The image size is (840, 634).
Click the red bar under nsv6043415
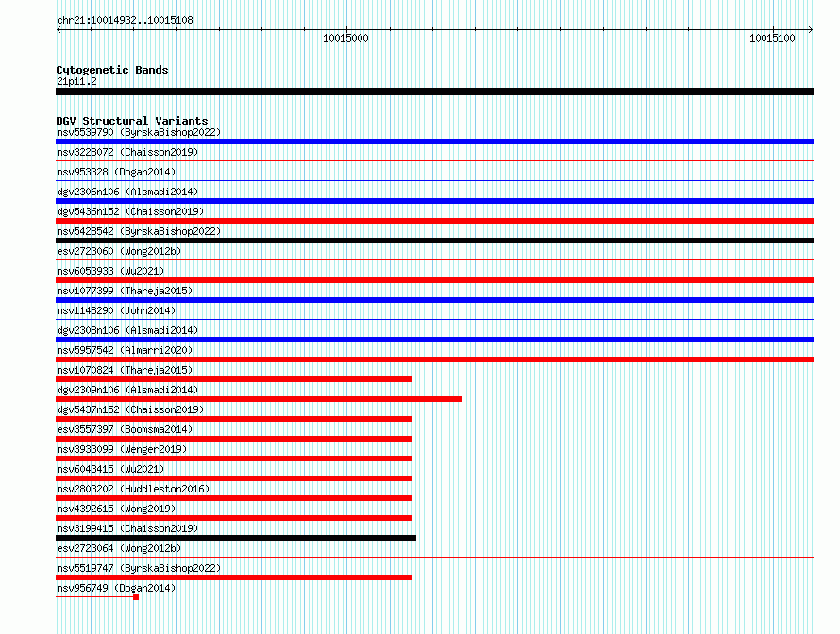point(233,478)
